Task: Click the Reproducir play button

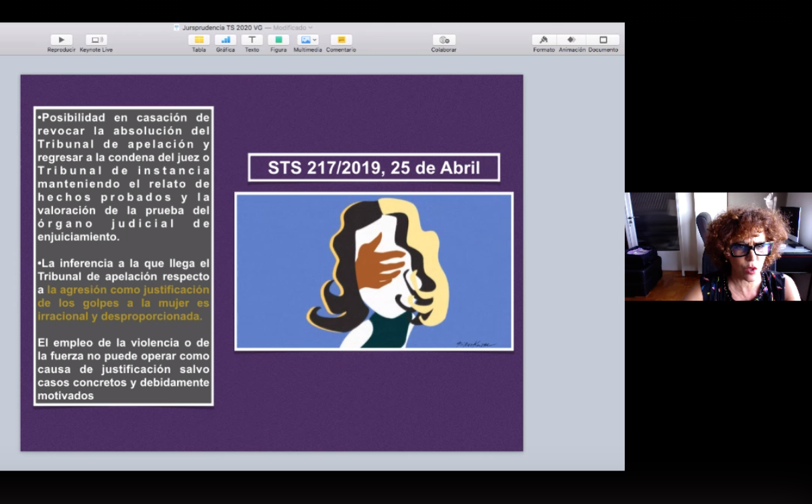Action: (x=61, y=40)
